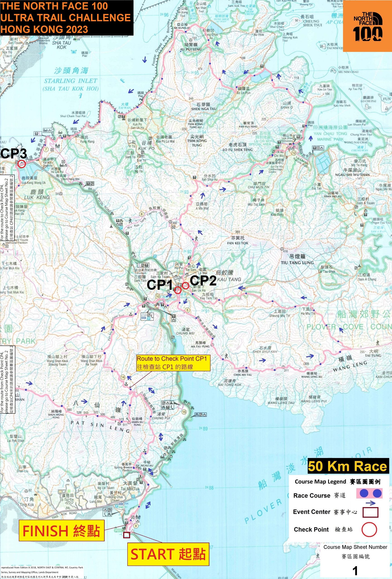Screen dimensions: 392x579
Task: Click the Event Center rectangle in the legend
Action: tap(370, 513)
